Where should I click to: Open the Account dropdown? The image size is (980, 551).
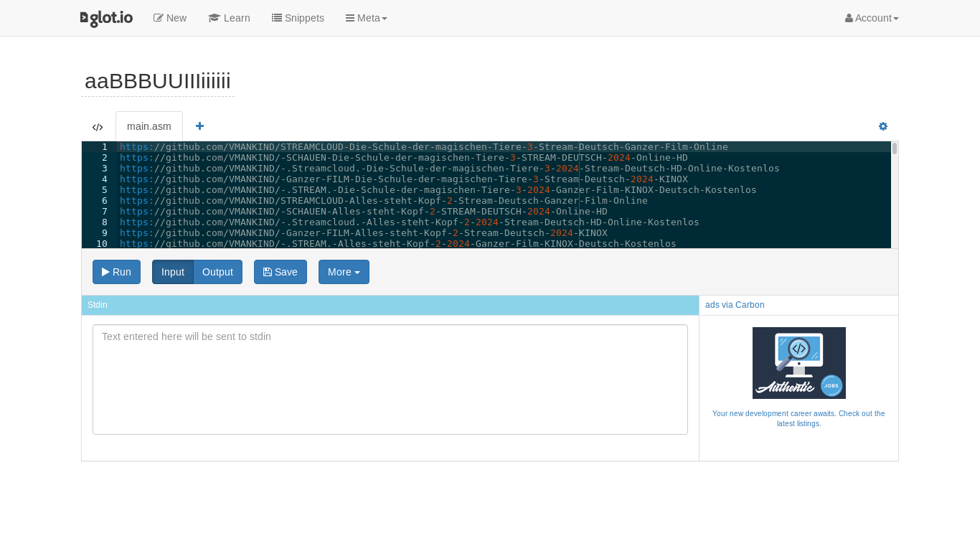tap(872, 18)
